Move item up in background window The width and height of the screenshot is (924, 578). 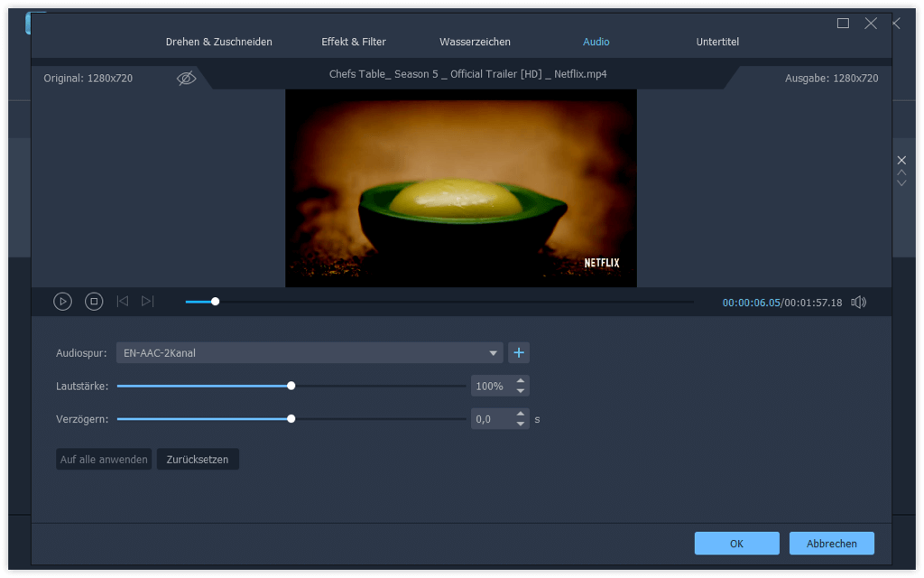(901, 172)
